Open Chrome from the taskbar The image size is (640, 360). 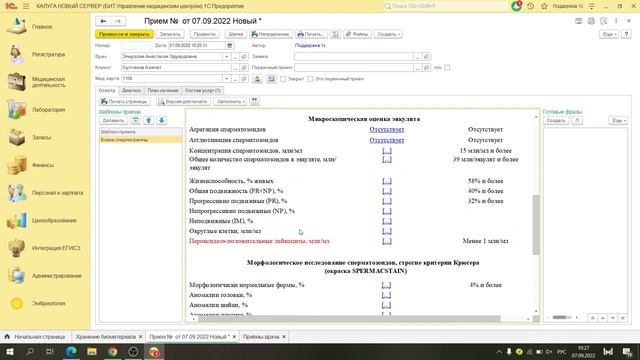113,351
